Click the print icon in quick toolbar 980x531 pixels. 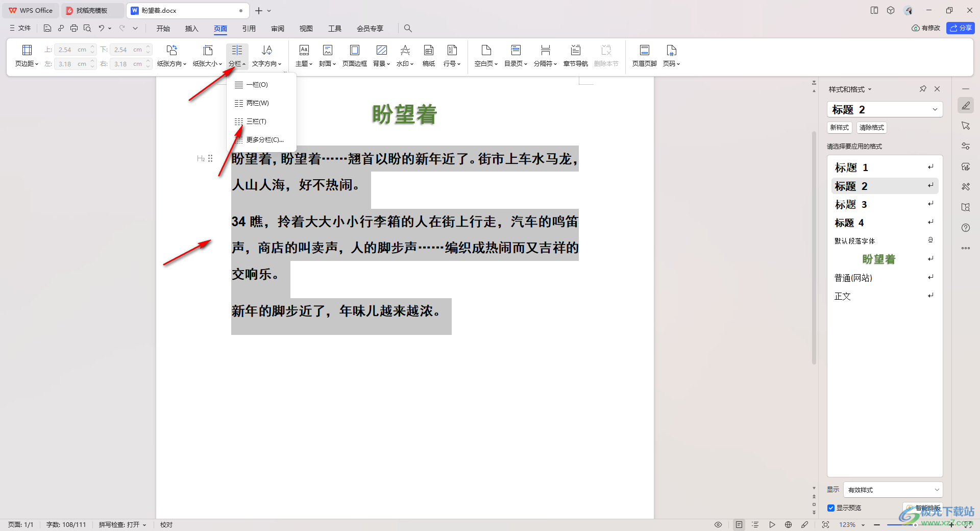[x=74, y=28]
